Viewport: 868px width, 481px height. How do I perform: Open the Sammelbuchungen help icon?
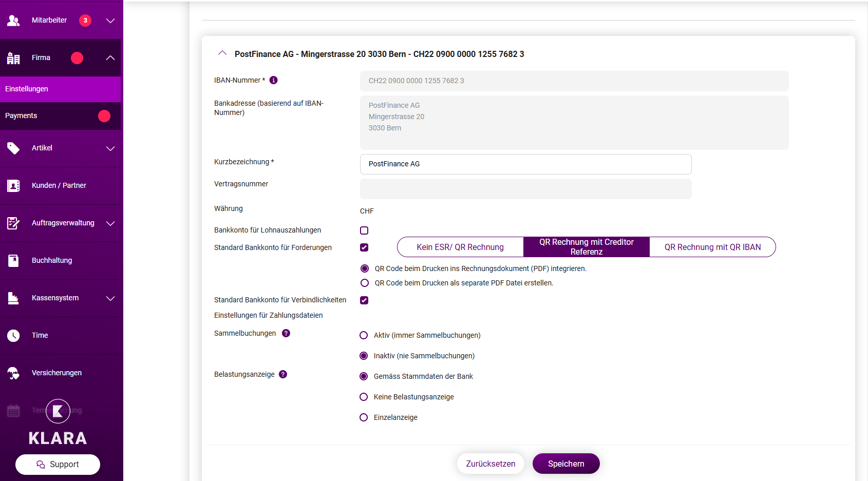(x=286, y=333)
